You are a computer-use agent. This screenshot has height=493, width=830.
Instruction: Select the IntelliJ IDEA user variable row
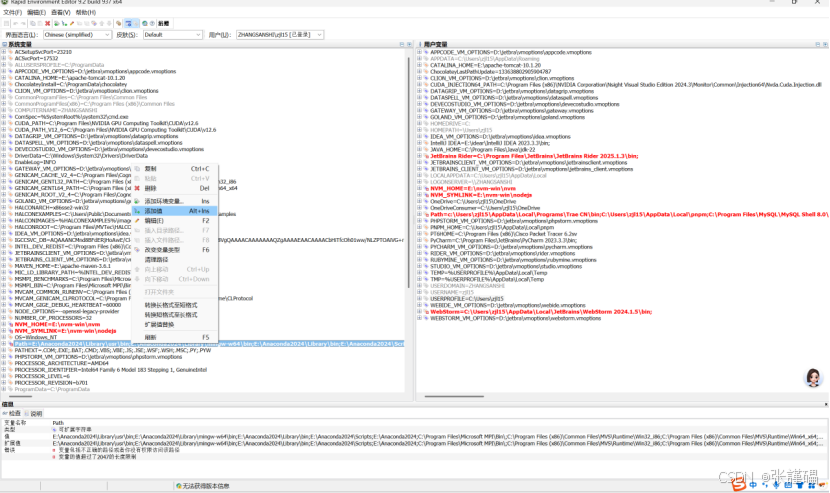pyautogui.click(x=490, y=143)
